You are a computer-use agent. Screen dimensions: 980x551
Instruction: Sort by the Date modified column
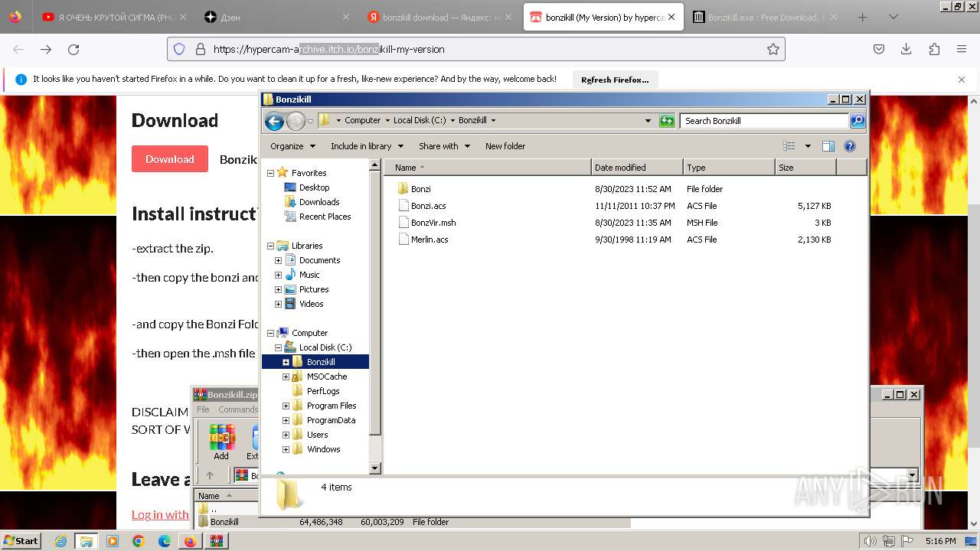(x=637, y=168)
